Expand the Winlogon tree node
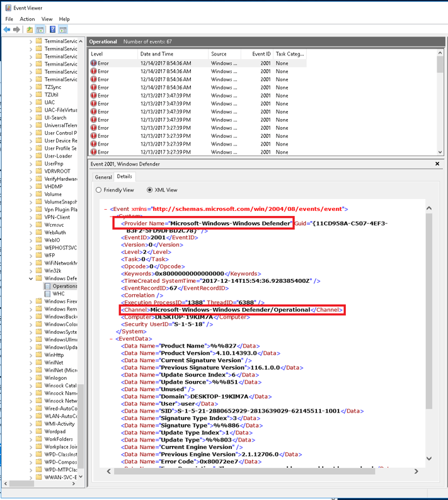 click(x=30, y=378)
